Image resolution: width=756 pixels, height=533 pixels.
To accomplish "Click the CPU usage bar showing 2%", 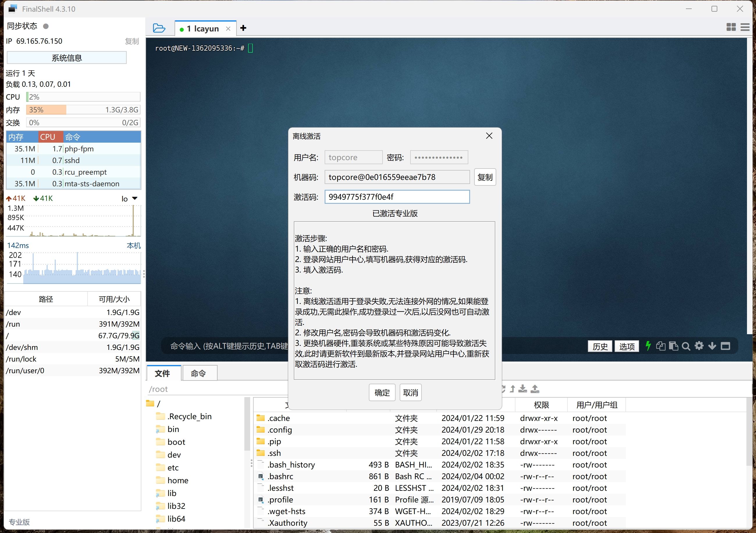I will (x=83, y=97).
